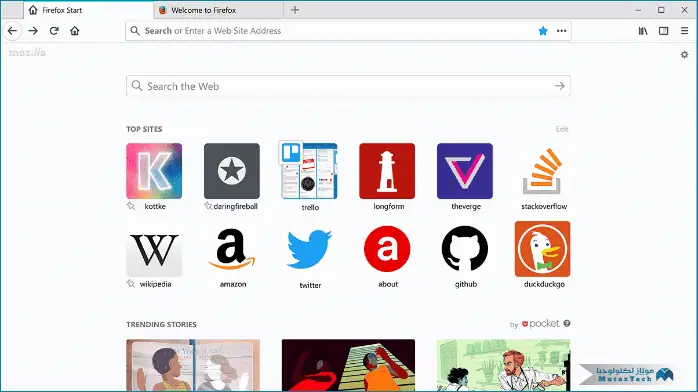Image resolution: width=698 pixels, height=392 pixels.
Task: Open the Library icon
Action: 643,31
